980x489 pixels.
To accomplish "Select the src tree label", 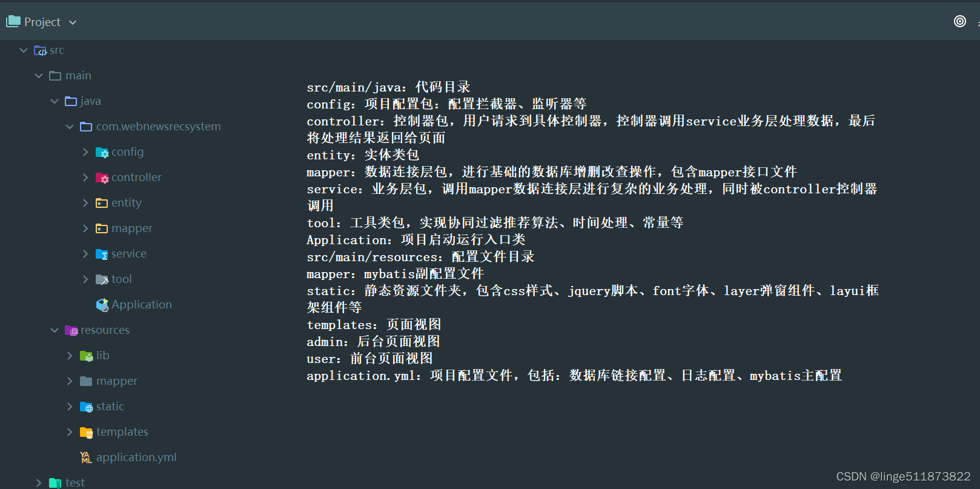I will point(57,50).
